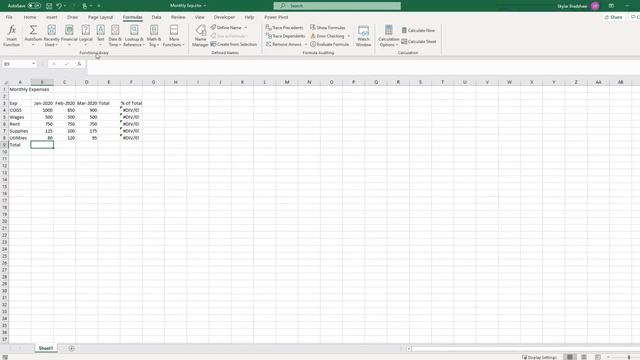The width and height of the screenshot is (640, 360).
Task: Open Calculation Options dropdown
Action: 389,36
